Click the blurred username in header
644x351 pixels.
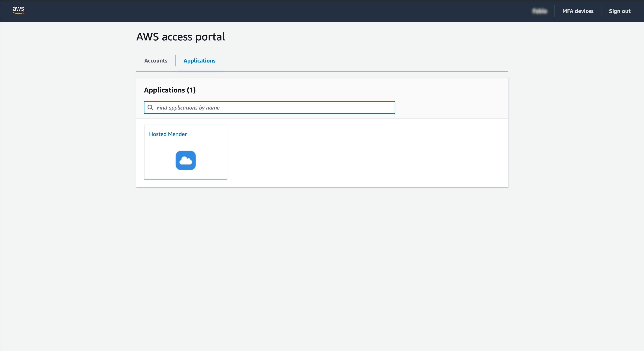tap(540, 11)
